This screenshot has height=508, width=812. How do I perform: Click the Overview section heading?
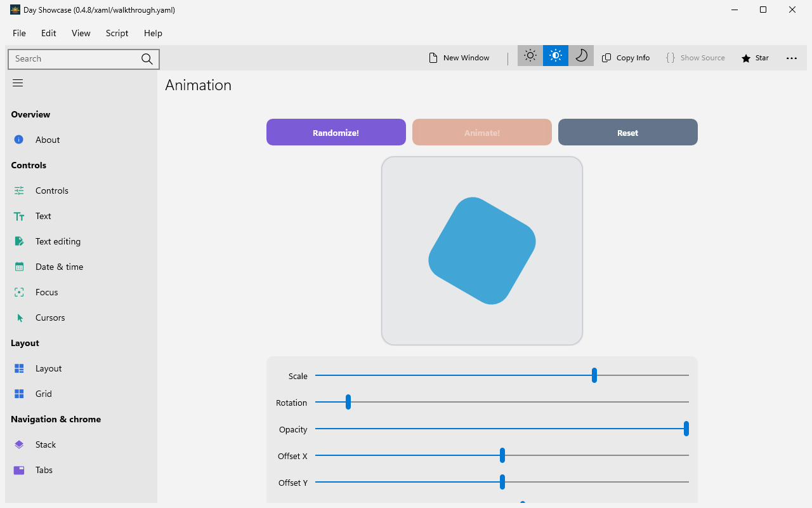click(x=30, y=114)
